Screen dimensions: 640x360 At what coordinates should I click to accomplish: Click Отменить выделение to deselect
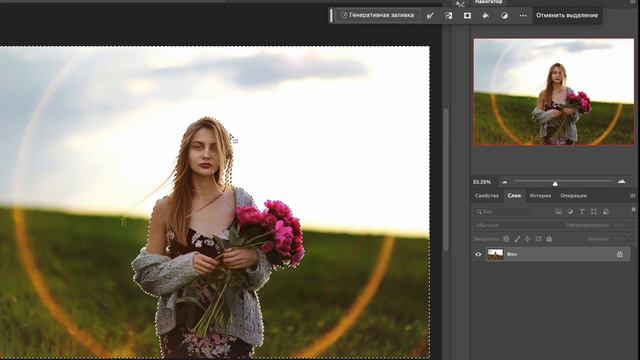pos(567,15)
